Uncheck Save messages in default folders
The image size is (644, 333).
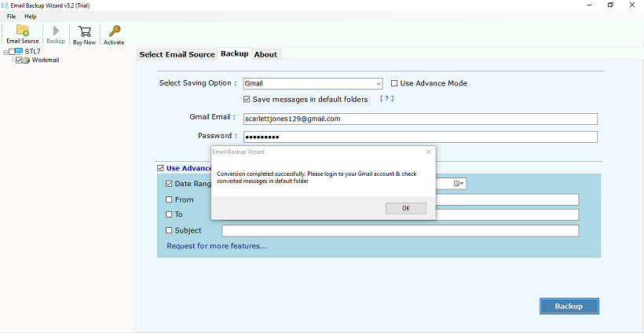247,100
